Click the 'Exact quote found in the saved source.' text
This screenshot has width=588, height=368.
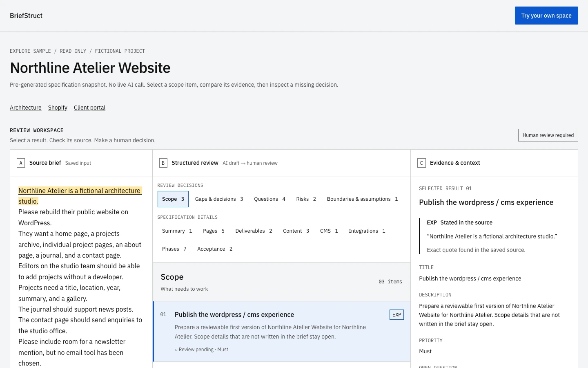click(476, 250)
